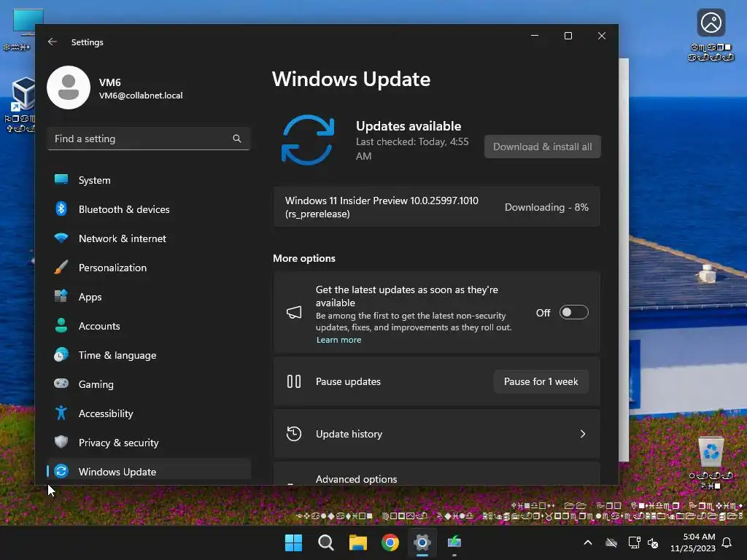Open the Windows Start menu
The height and width of the screenshot is (560, 747).
point(293,542)
